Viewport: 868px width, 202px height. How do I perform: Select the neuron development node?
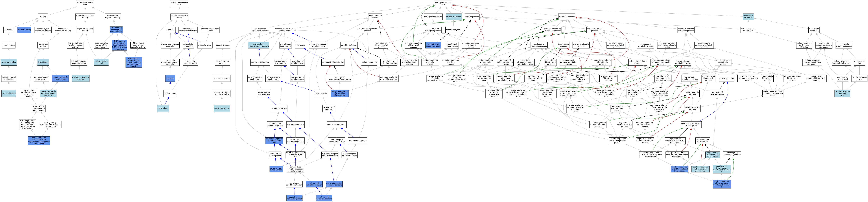357,141
